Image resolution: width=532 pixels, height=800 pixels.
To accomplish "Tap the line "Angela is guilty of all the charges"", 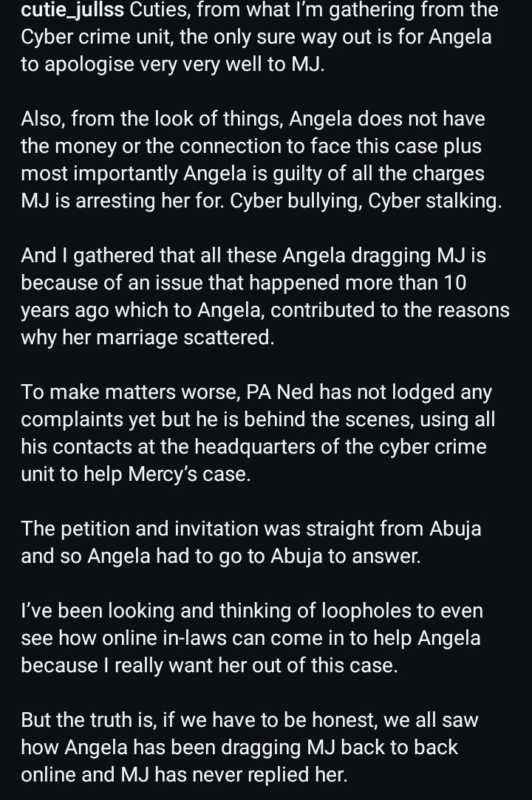I will click(x=252, y=173).
